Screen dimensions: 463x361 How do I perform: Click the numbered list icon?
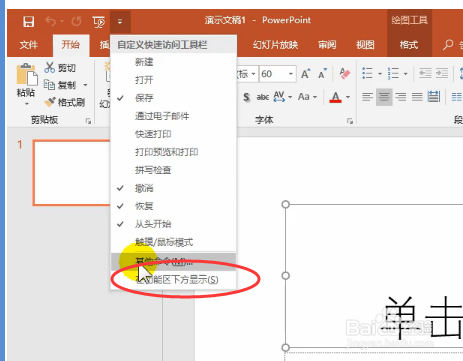point(393,73)
